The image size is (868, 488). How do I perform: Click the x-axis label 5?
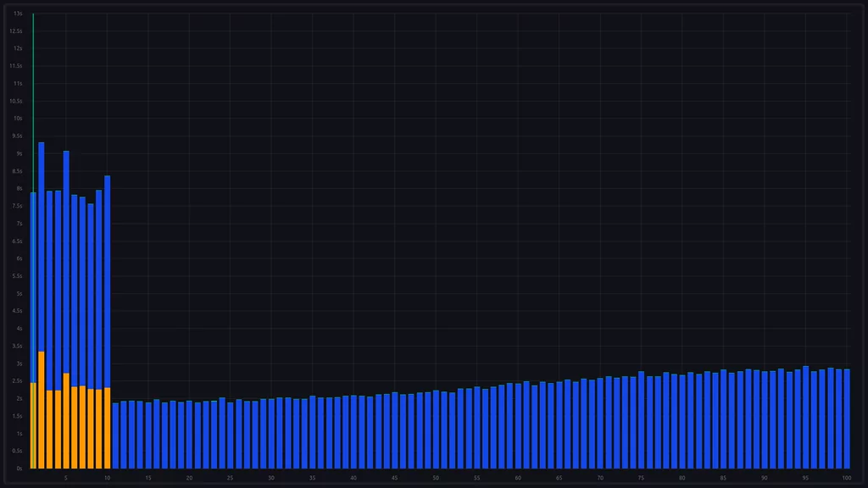coord(64,479)
